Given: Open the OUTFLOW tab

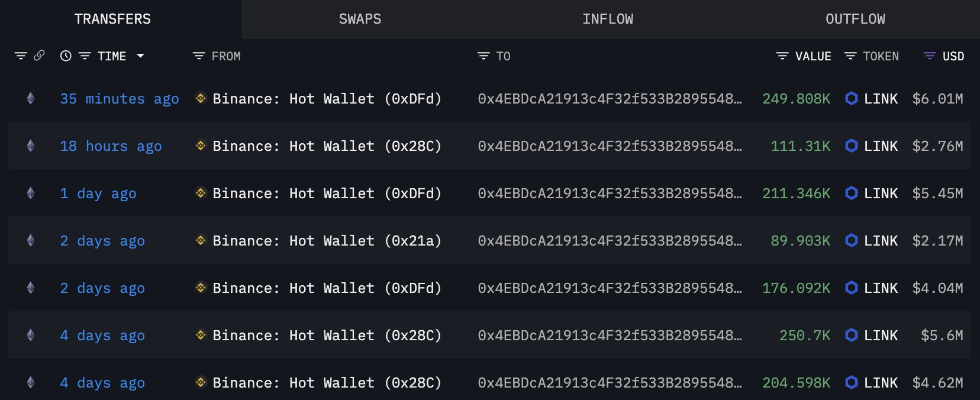Looking at the screenshot, I should (x=855, y=19).
